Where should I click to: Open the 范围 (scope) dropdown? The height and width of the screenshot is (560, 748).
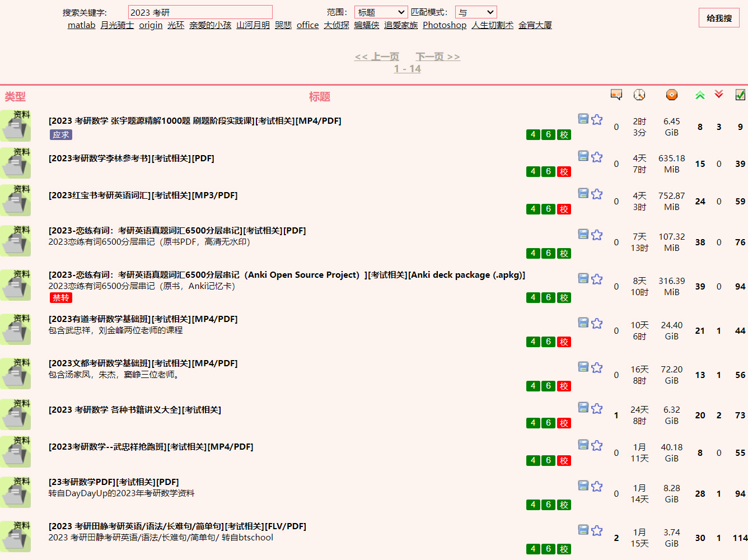tap(381, 12)
